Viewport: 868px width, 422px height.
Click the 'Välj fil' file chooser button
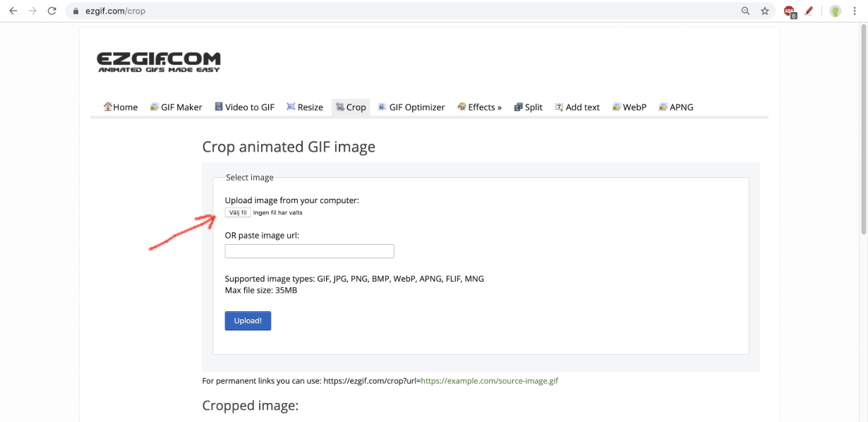point(238,212)
